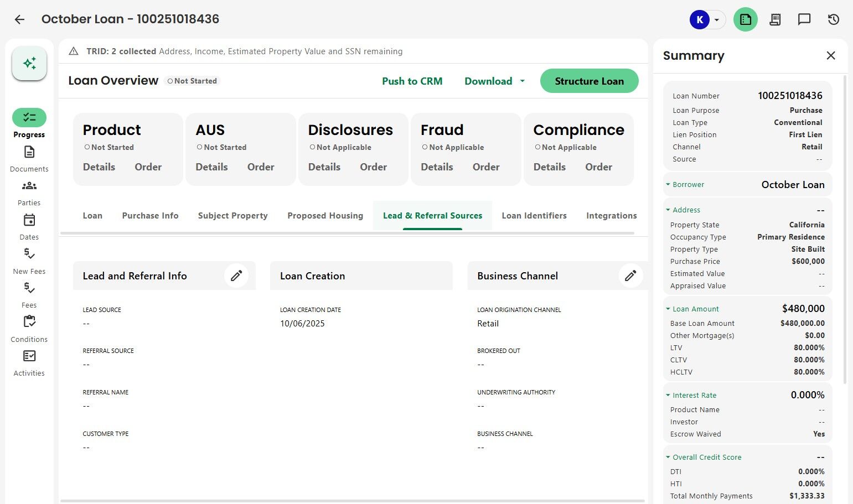Click the Loan Type value Conventional
Viewport: 853px width, 504px height.
tap(798, 123)
